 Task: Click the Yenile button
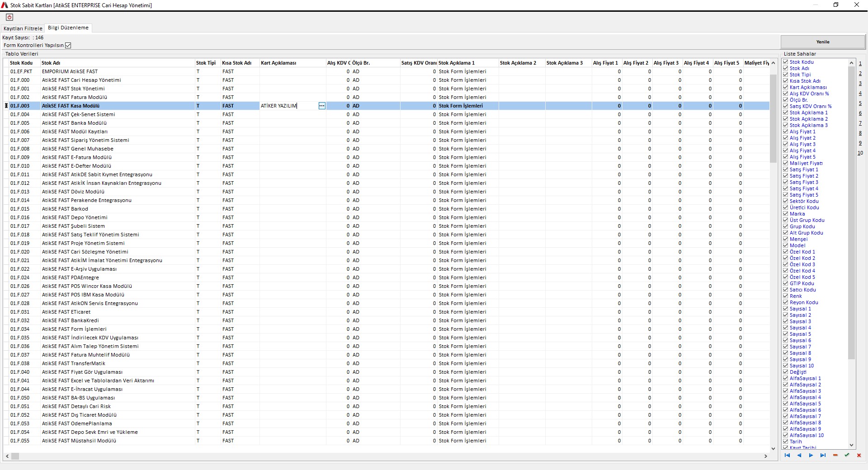tap(823, 42)
